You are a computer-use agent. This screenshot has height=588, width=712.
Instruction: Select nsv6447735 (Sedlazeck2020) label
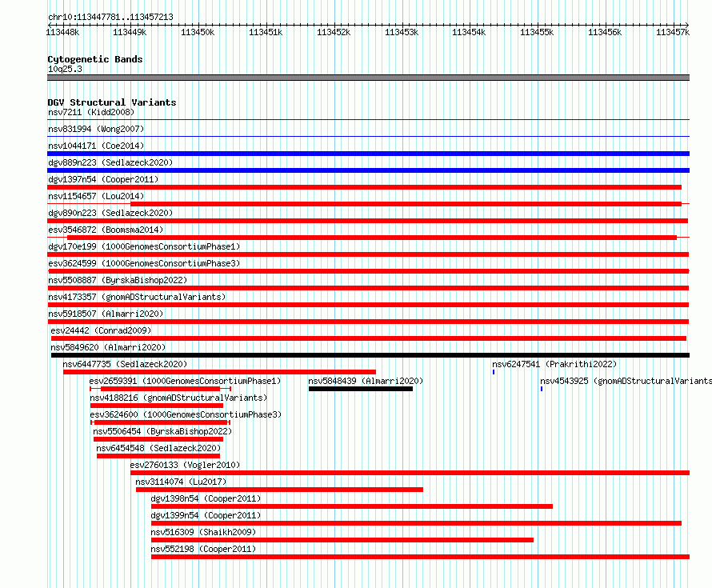(x=125, y=364)
